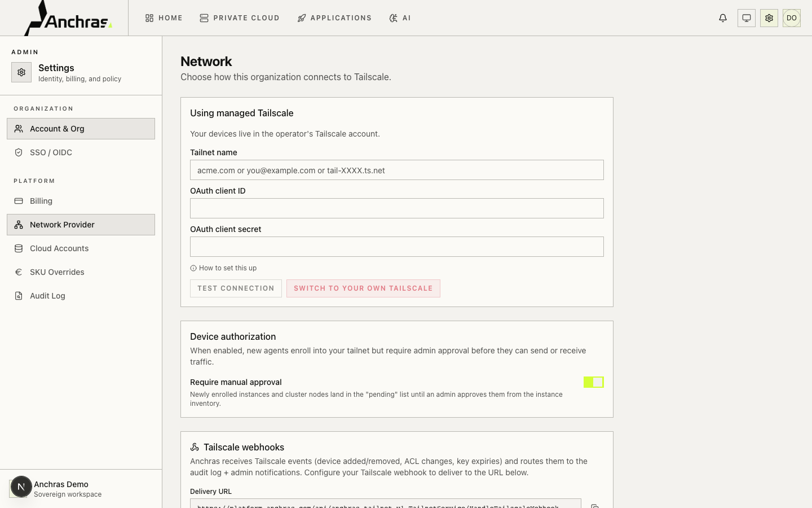This screenshot has height=508, width=812.
Task: Click the monitor display icon
Action: [x=747, y=18]
